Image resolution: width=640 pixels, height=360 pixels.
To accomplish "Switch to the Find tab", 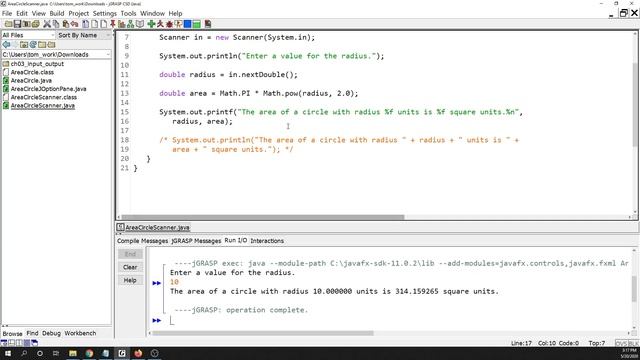I will tap(32, 333).
